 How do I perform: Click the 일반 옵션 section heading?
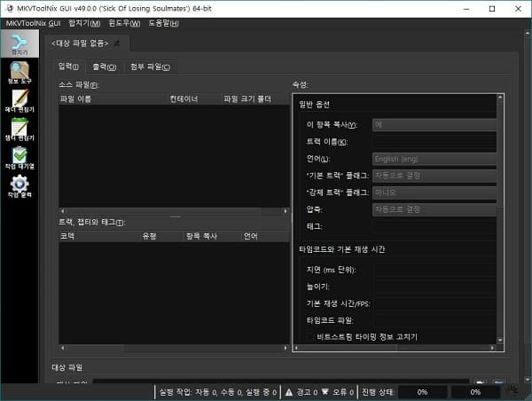[314, 105]
